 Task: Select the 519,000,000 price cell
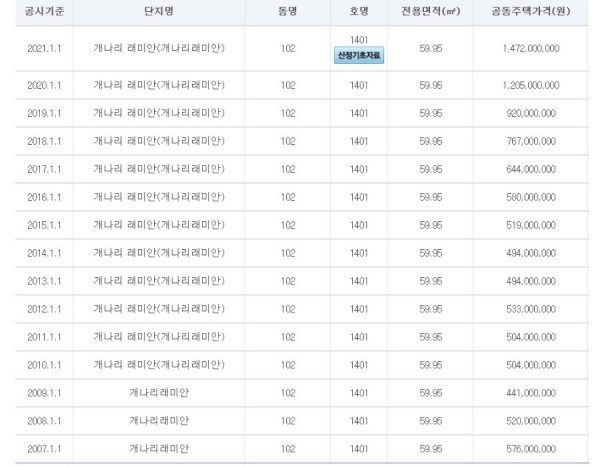tap(531, 225)
